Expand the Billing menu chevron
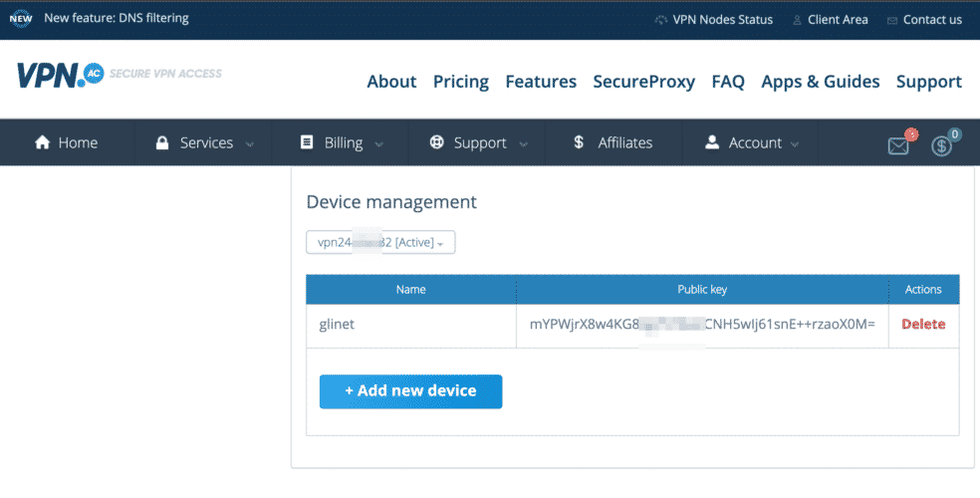The width and height of the screenshot is (980, 498). pyautogui.click(x=378, y=144)
